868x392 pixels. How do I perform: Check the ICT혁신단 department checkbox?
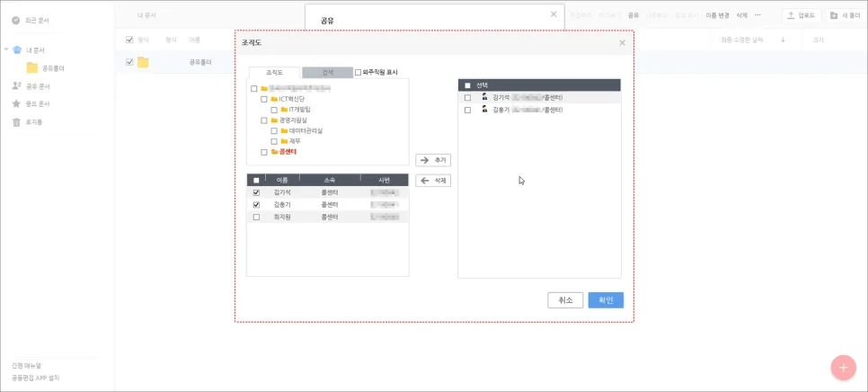(264, 99)
